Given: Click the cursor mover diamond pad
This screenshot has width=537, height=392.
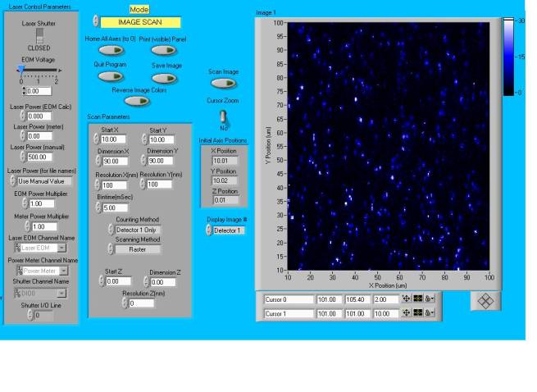Looking at the screenshot, I should pos(485,301).
